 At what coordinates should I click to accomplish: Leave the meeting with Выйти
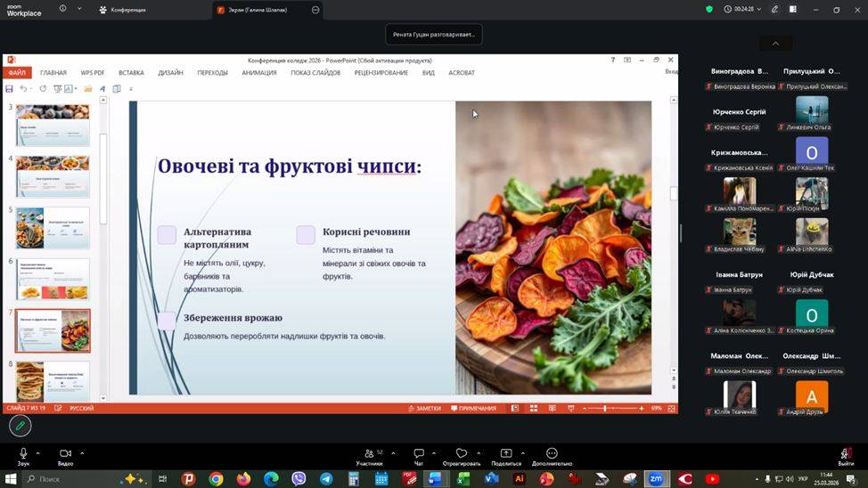click(845, 454)
